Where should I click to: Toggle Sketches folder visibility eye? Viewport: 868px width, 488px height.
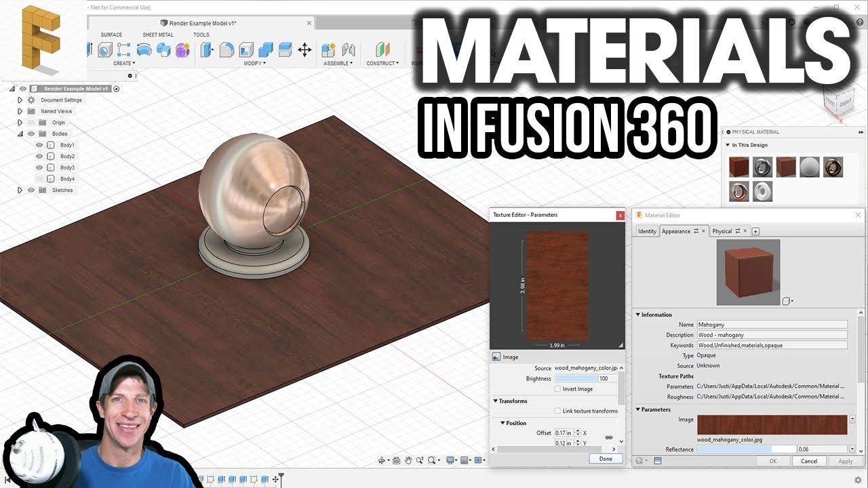(x=31, y=190)
